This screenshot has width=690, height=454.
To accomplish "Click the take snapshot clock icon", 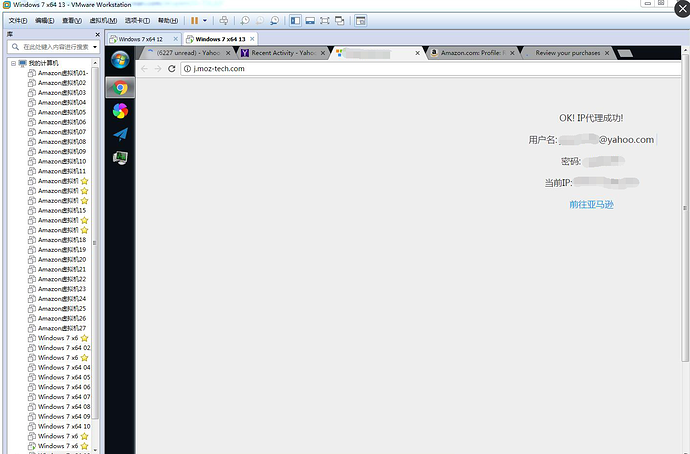I will tap(245, 20).
